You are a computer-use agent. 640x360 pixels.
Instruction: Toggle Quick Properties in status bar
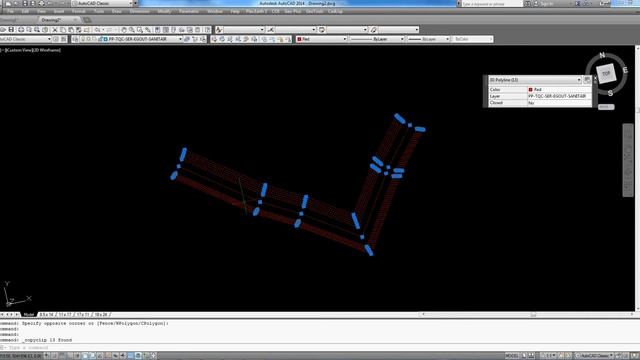138,356
